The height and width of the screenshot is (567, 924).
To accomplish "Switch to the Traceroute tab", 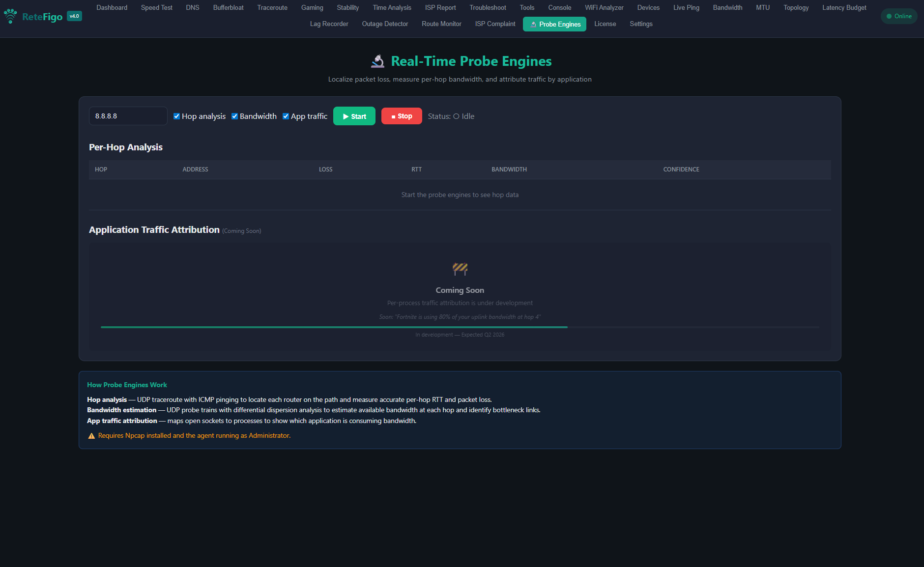I will [272, 8].
